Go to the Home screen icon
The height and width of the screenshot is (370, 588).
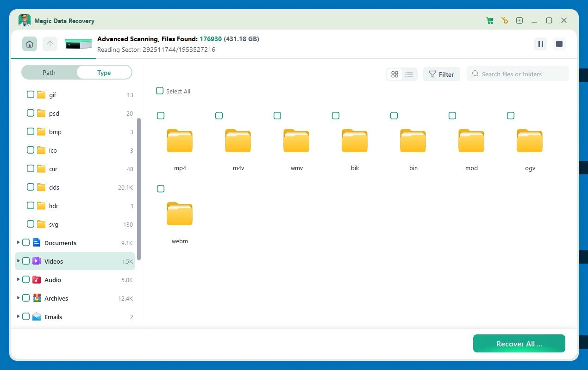tap(29, 43)
